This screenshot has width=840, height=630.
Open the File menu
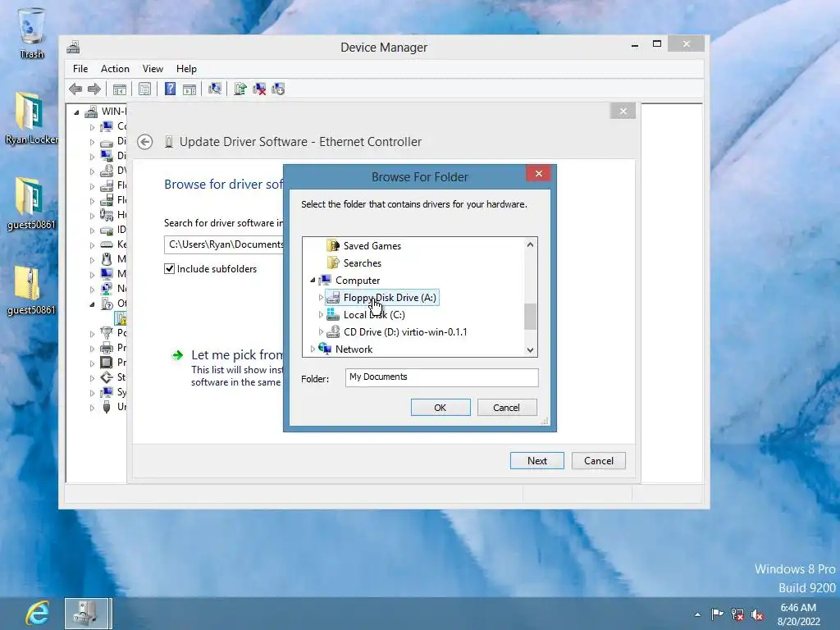click(x=80, y=69)
